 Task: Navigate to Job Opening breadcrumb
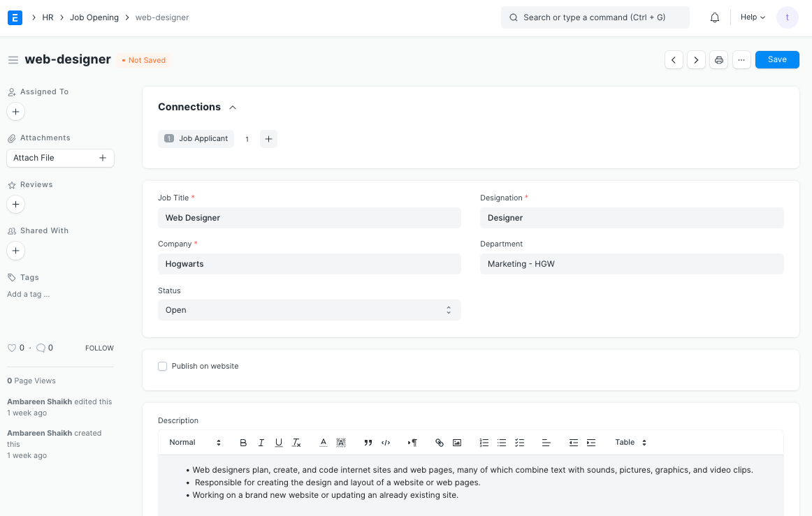point(94,17)
